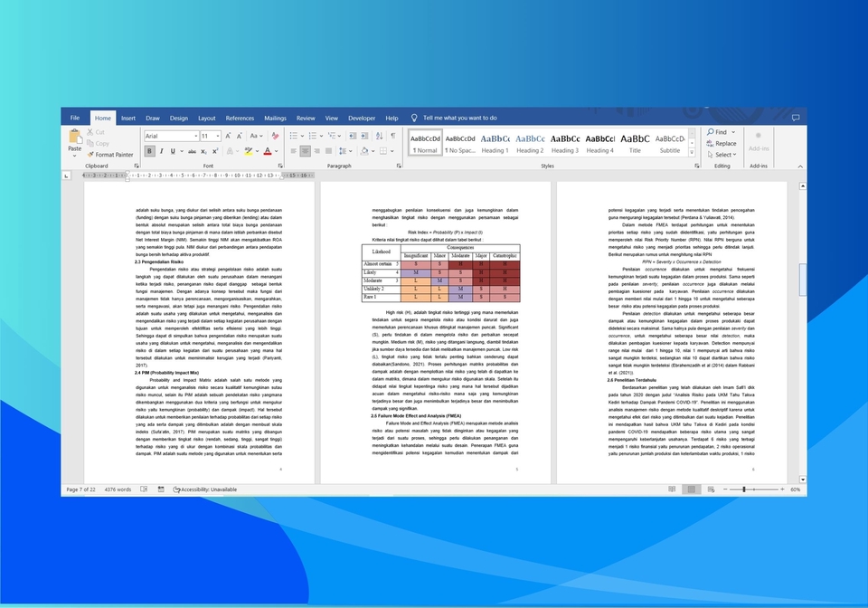Toggle align left
Screen dimensions: 868x608
(x=293, y=151)
